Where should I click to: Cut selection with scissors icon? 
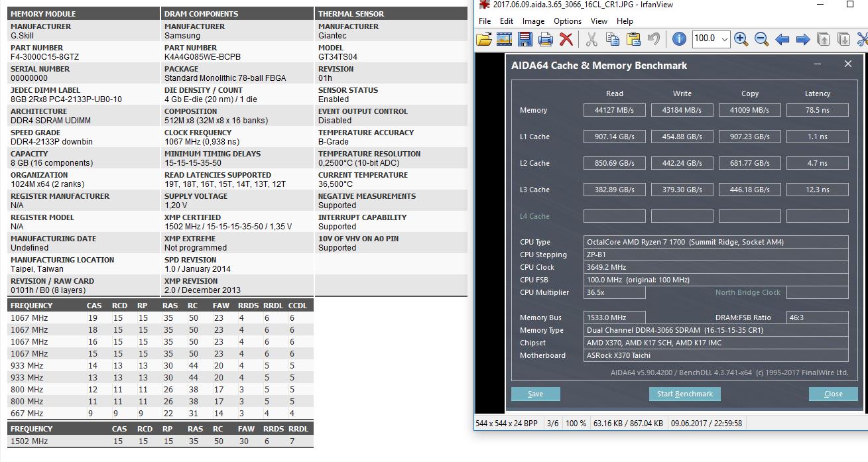(592, 39)
